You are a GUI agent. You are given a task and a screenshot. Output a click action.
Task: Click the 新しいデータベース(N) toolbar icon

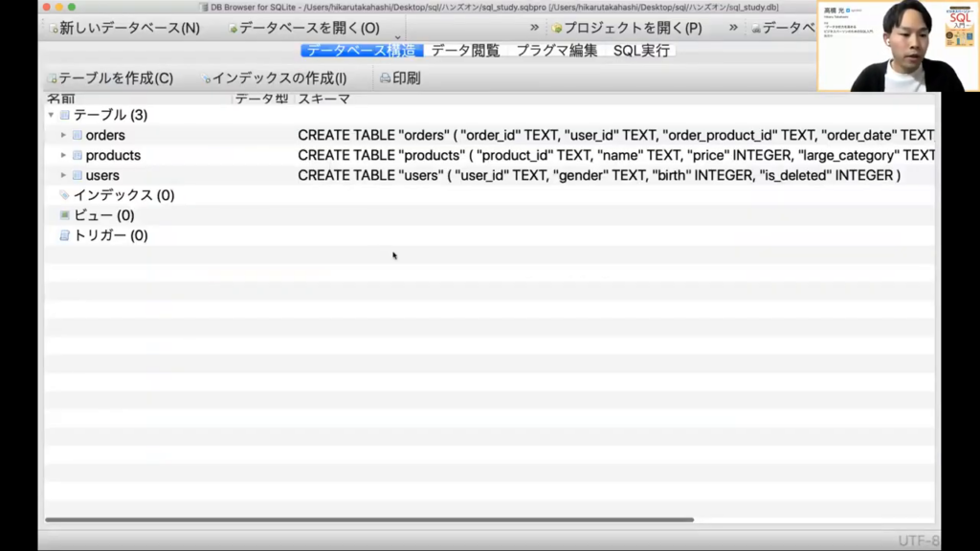click(55, 29)
